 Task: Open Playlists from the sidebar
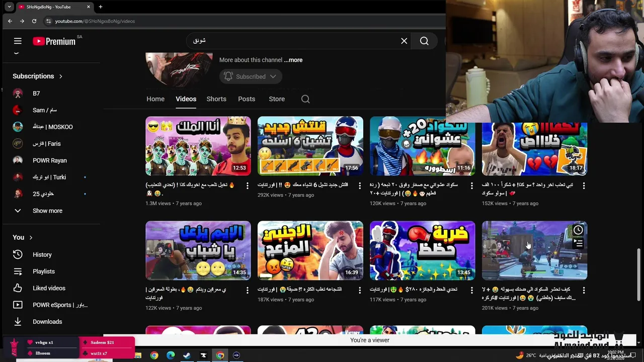point(43,271)
